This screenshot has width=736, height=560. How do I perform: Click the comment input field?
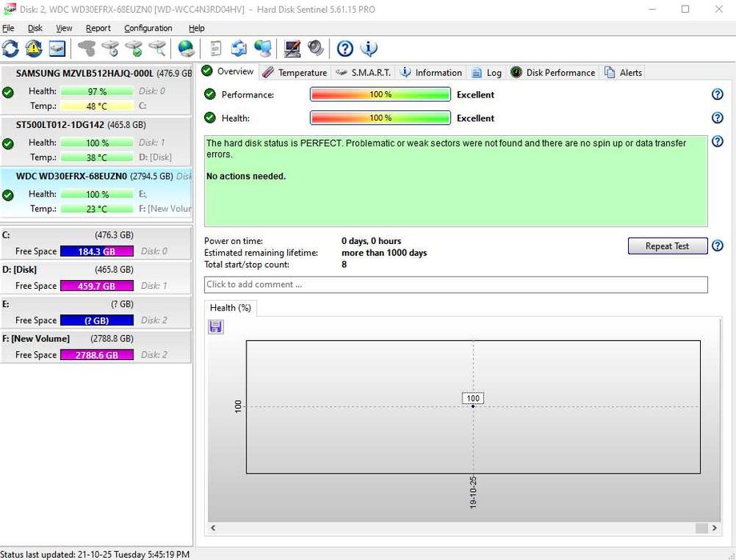[456, 285]
